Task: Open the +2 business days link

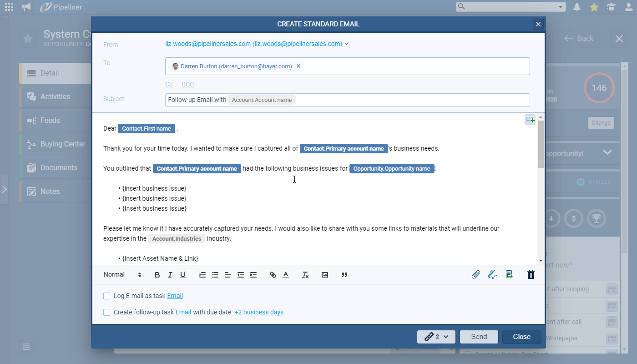Action: click(x=258, y=313)
